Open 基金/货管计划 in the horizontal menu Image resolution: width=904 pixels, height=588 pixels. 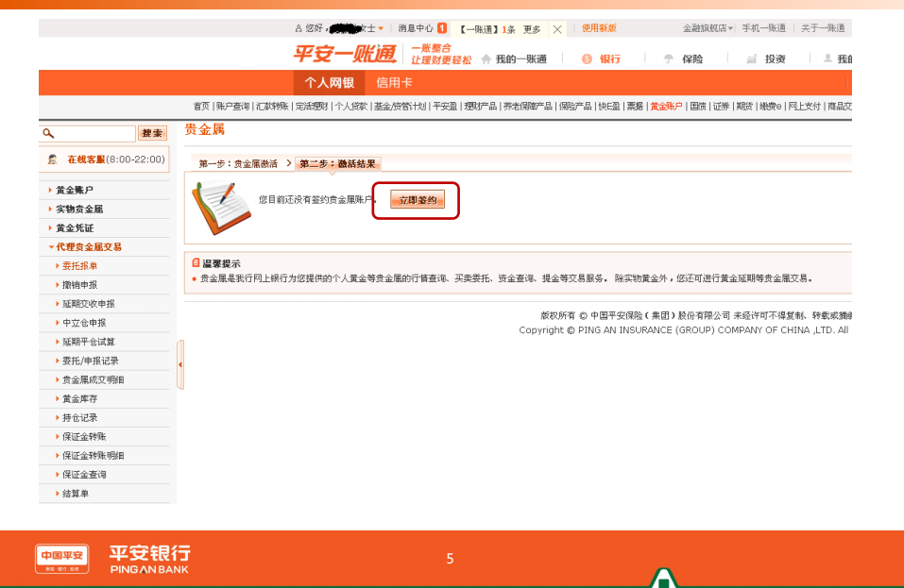pos(401,106)
